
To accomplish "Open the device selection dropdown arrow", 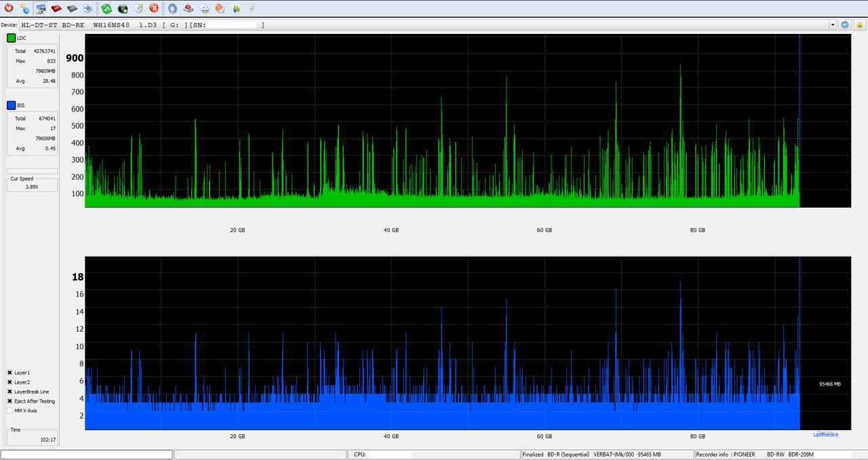I will [833, 24].
